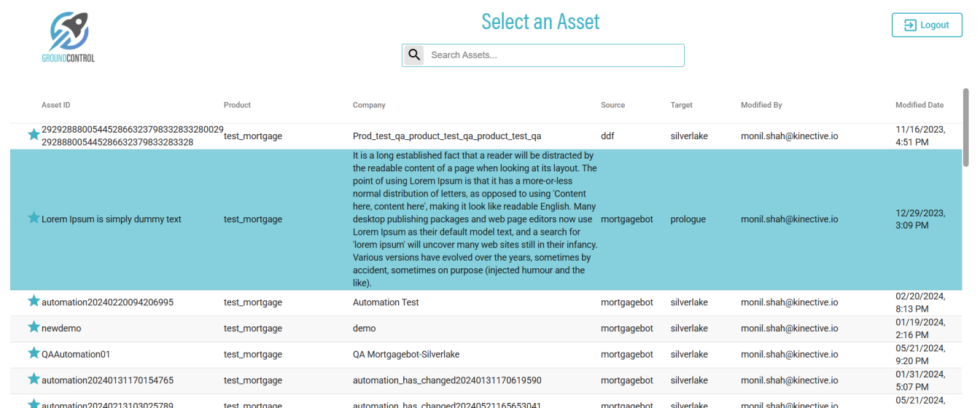The height and width of the screenshot is (408, 980).
Task: Click the search magnifier icon
Action: click(x=414, y=55)
